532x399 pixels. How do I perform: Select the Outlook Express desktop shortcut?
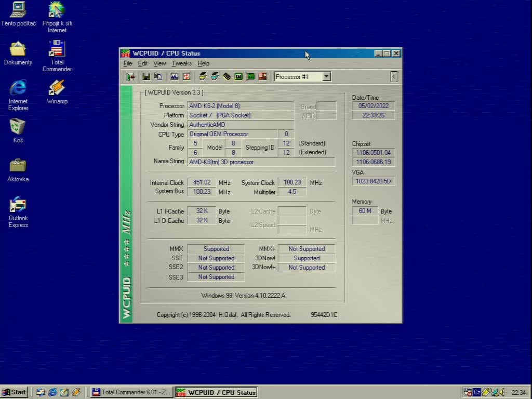click(18, 212)
